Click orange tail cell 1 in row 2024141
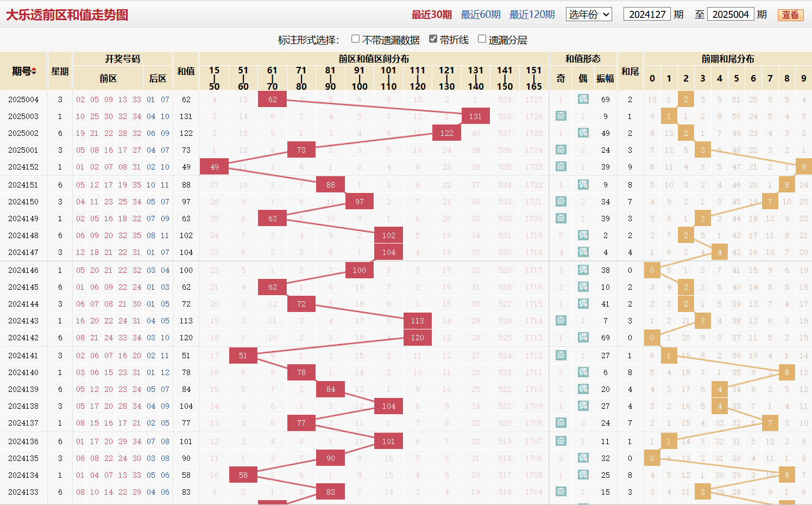The height and width of the screenshot is (505, 812). click(669, 356)
